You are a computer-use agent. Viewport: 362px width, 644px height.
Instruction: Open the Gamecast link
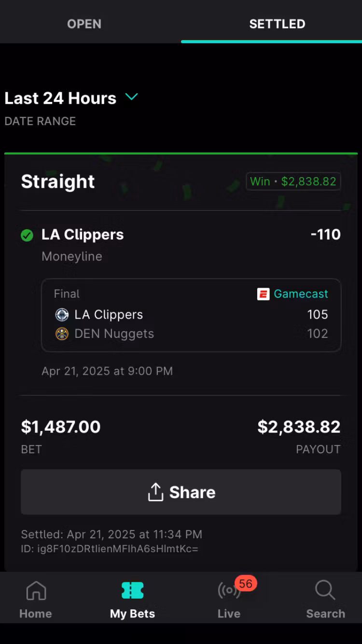(301, 294)
